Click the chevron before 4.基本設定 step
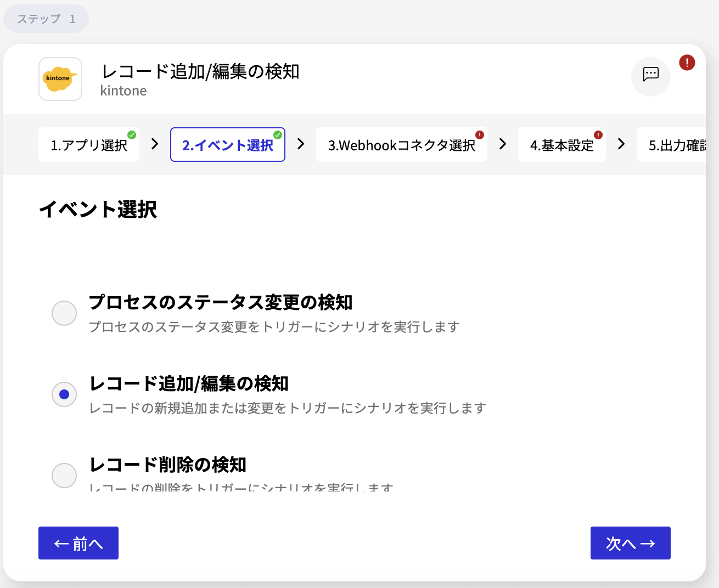 click(503, 144)
